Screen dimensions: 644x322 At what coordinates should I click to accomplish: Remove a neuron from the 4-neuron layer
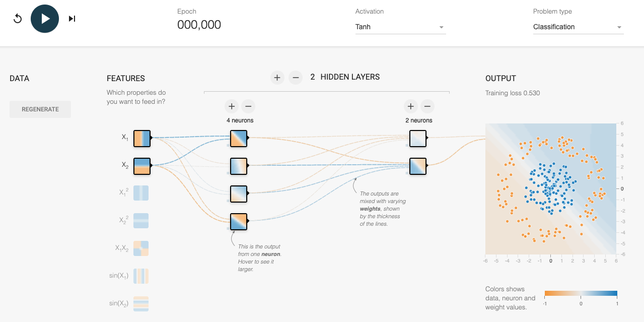coord(248,106)
